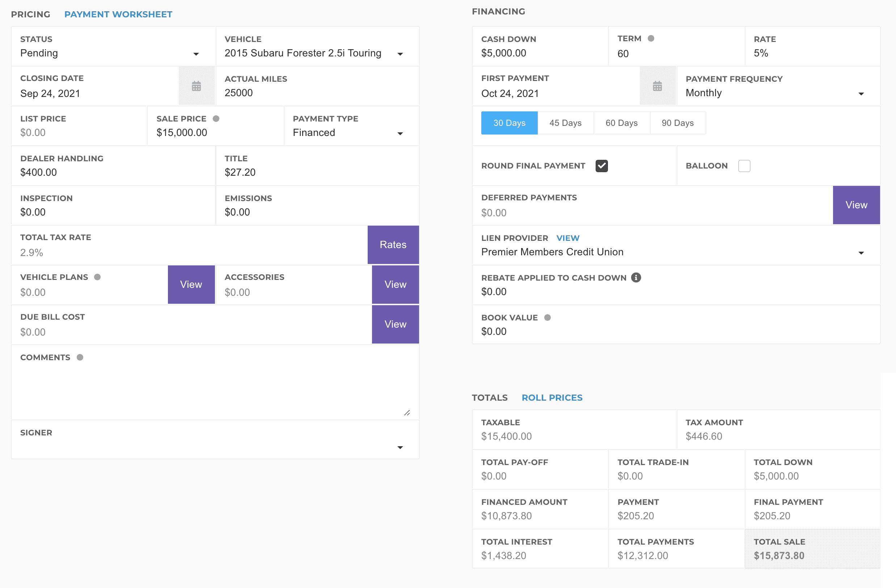Click Rebate Applied info icon
896x588 pixels.
(636, 277)
